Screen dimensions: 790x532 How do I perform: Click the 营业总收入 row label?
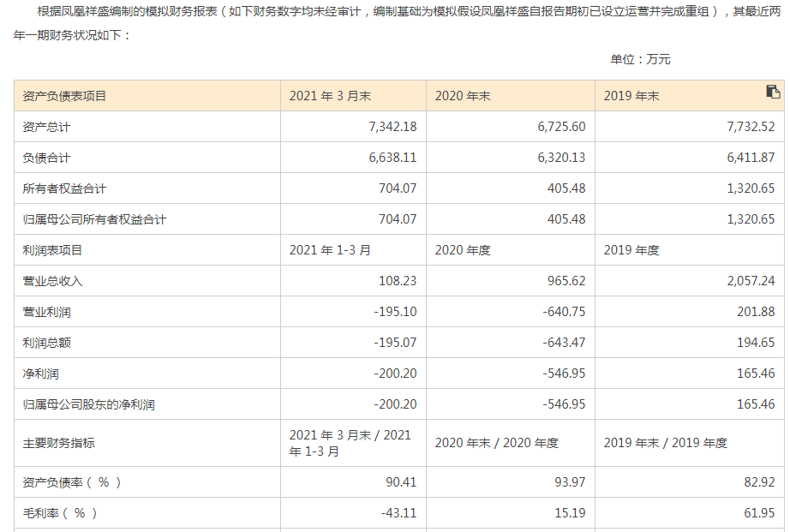tap(52, 281)
